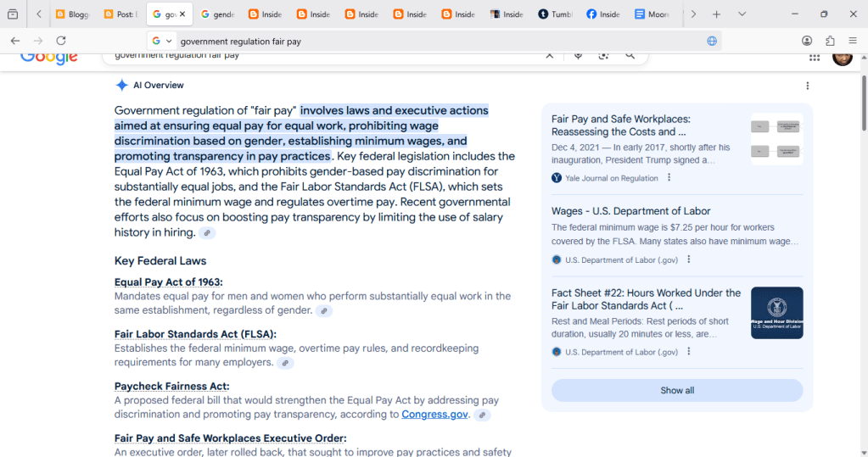The height and width of the screenshot is (457, 868).
Task: Click the Google logo
Action: pos(48,59)
